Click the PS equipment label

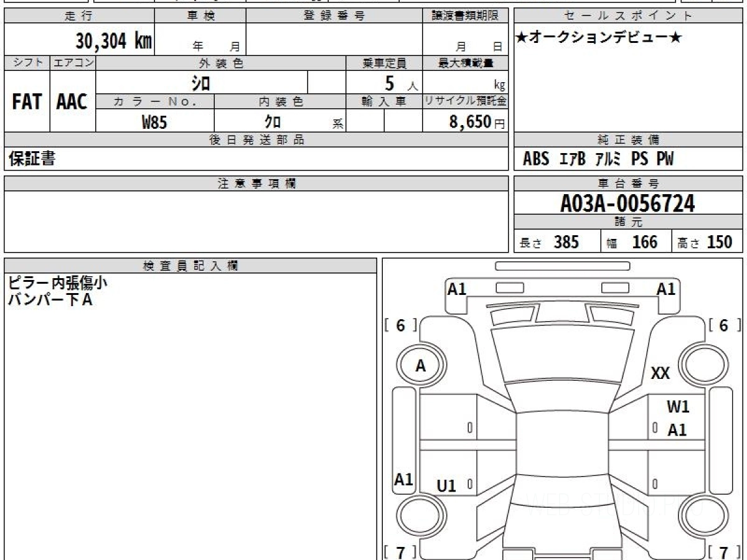639,159
